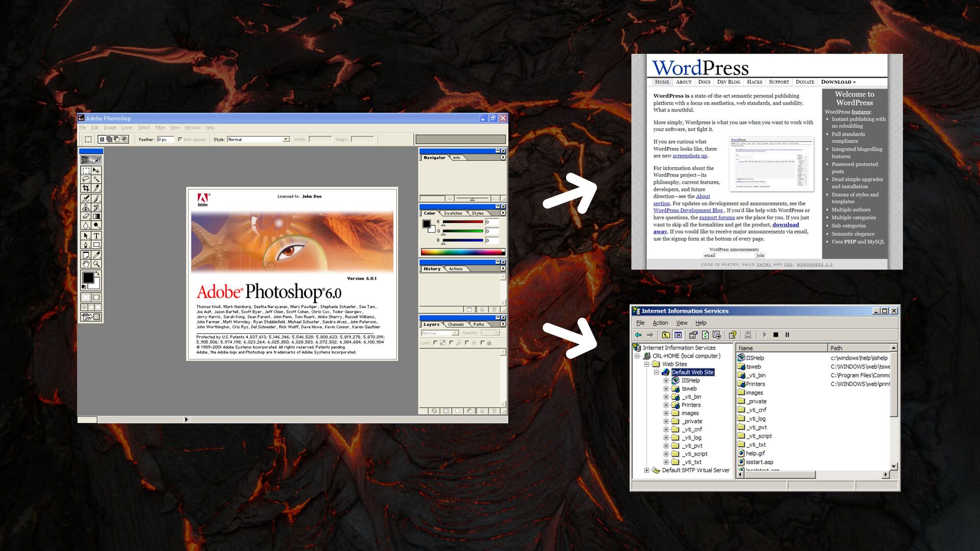Switch to Quick Mask mode
The image size is (980, 551).
pos(96,297)
